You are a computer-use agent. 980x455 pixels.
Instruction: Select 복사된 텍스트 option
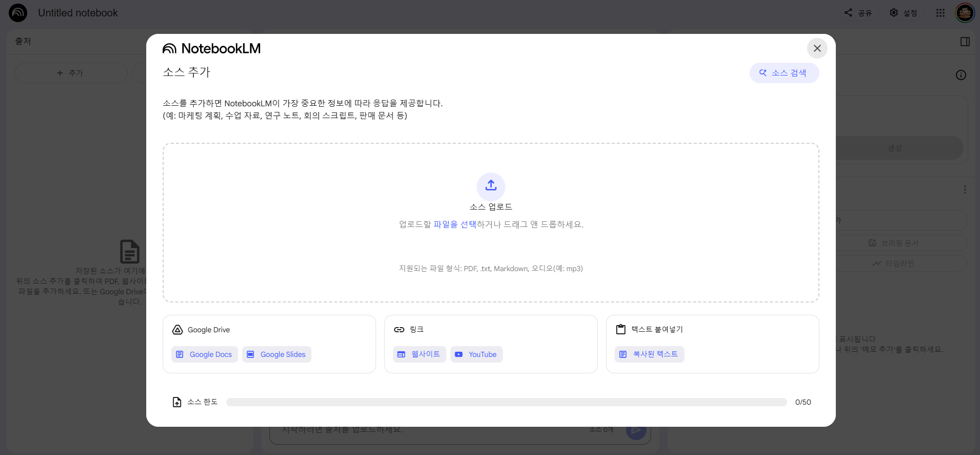(x=650, y=354)
